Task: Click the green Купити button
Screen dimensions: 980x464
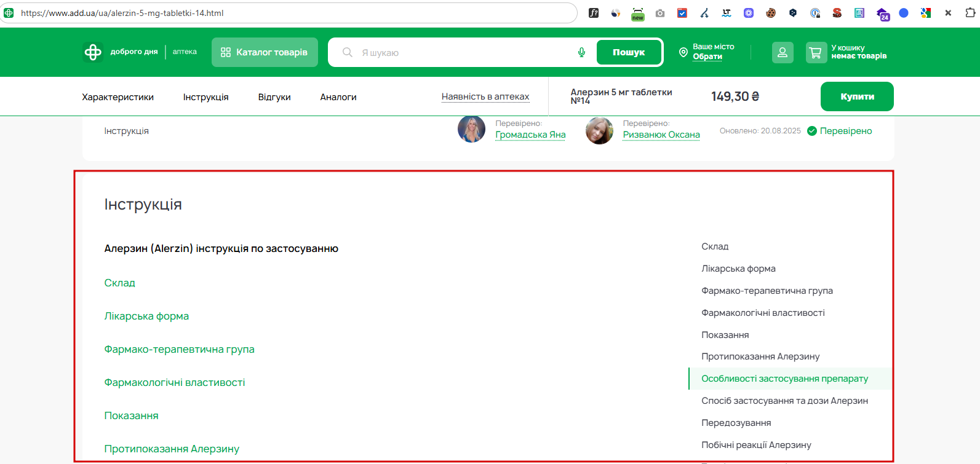Action: pyautogui.click(x=857, y=96)
